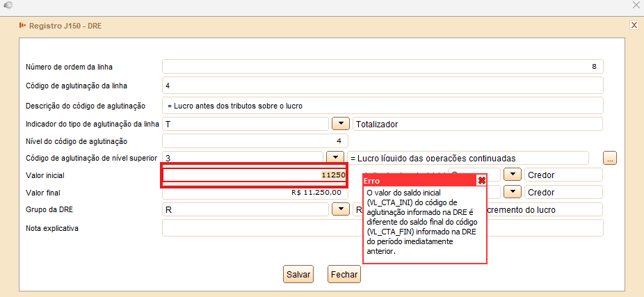The width and height of the screenshot is (644, 297).
Task: Click the app icon in the top-left corner
Action: [8, 5]
